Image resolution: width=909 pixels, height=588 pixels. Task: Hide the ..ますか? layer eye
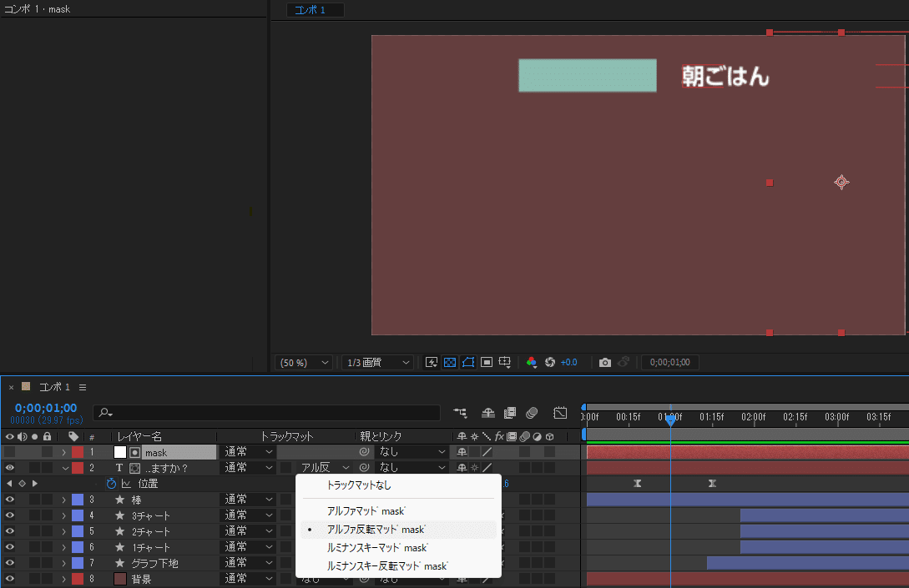tap(10, 468)
